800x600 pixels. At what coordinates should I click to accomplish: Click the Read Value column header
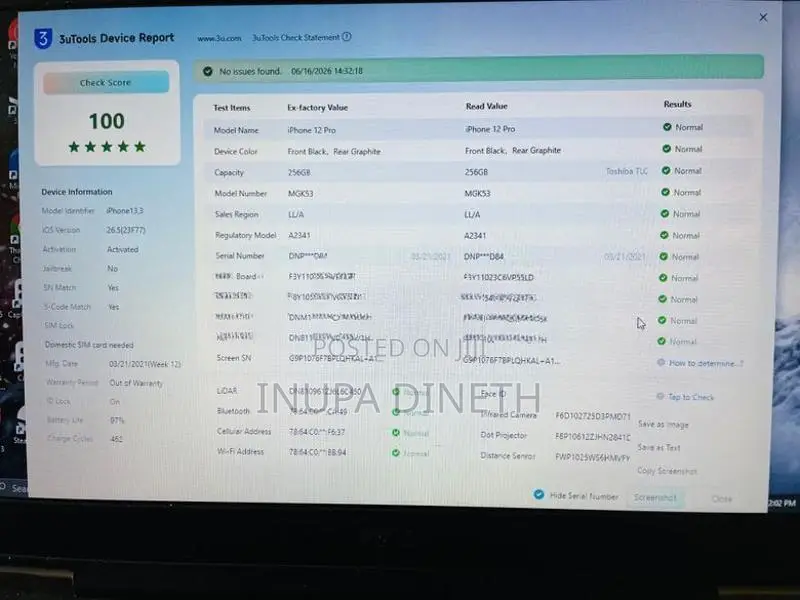pyautogui.click(x=486, y=106)
